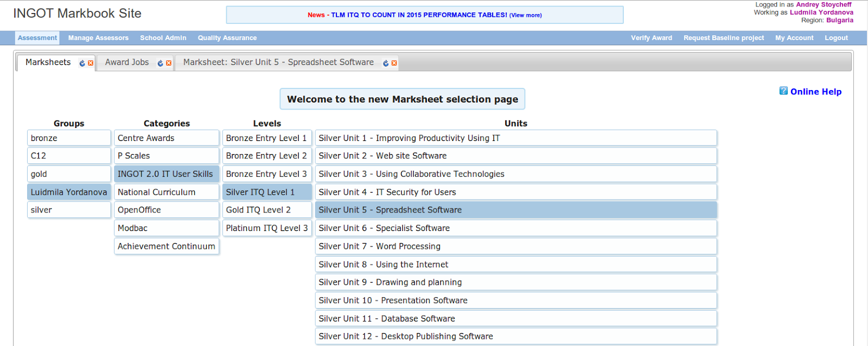Open Silver Unit 5 Spreadsheet Software unit
The image size is (868, 346).
516,210
